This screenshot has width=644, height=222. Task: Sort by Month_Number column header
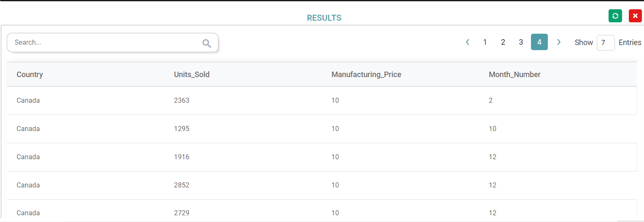(515, 75)
